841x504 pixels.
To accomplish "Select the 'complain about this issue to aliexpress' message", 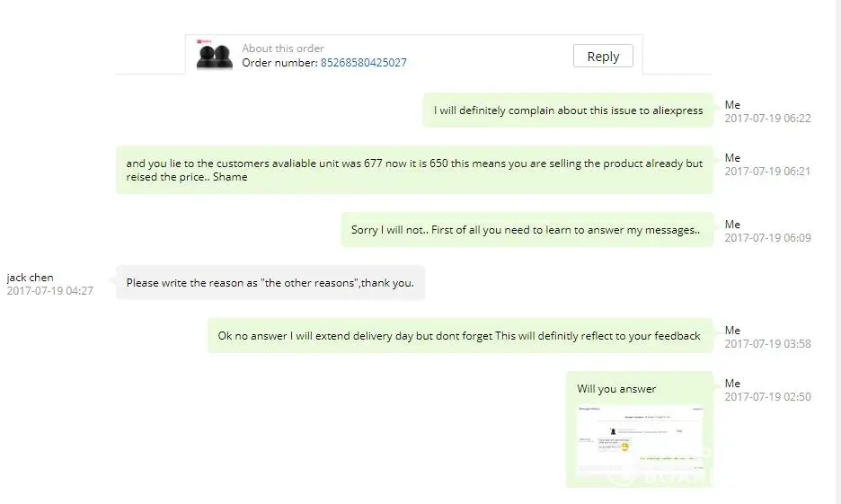I will 568,111.
